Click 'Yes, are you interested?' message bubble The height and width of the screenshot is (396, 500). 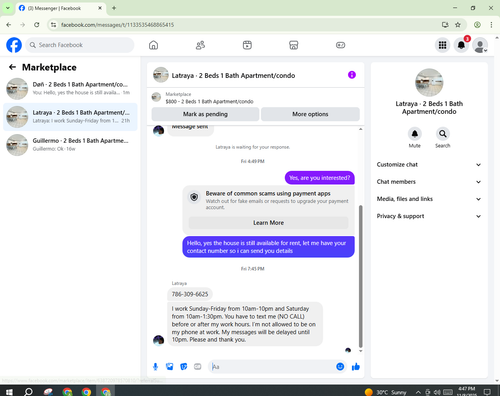click(320, 178)
